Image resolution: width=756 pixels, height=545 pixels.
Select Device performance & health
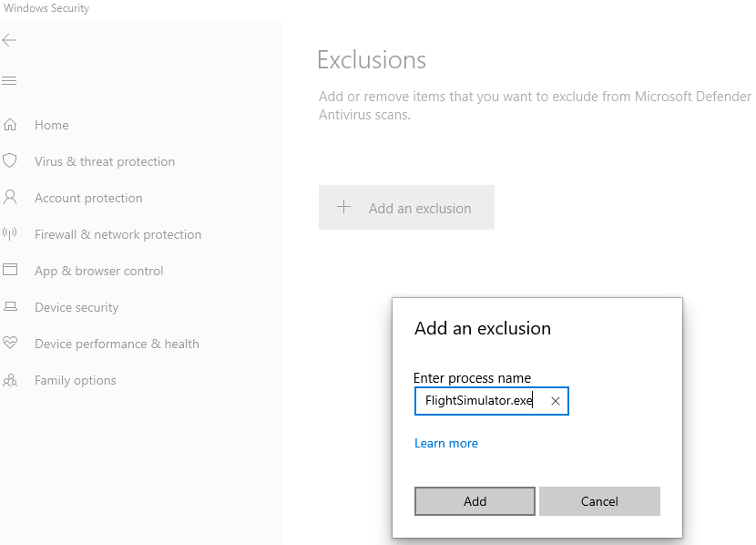coord(117,344)
